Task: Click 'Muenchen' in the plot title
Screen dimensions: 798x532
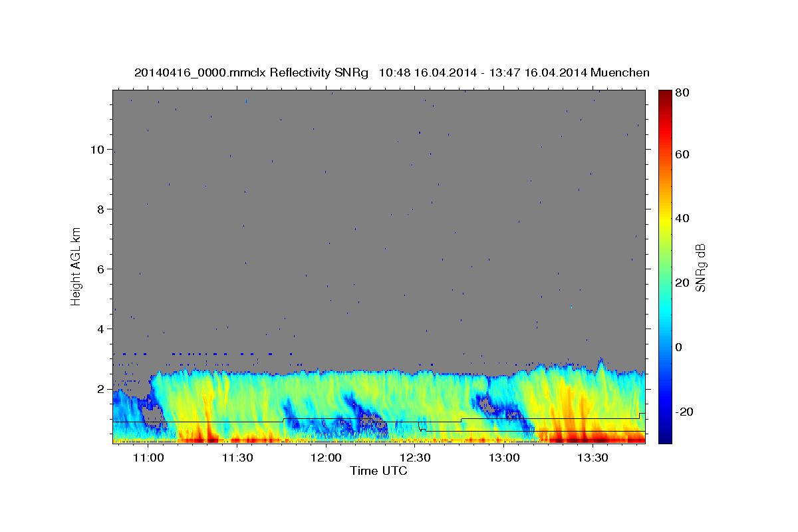Action: pyautogui.click(x=620, y=72)
